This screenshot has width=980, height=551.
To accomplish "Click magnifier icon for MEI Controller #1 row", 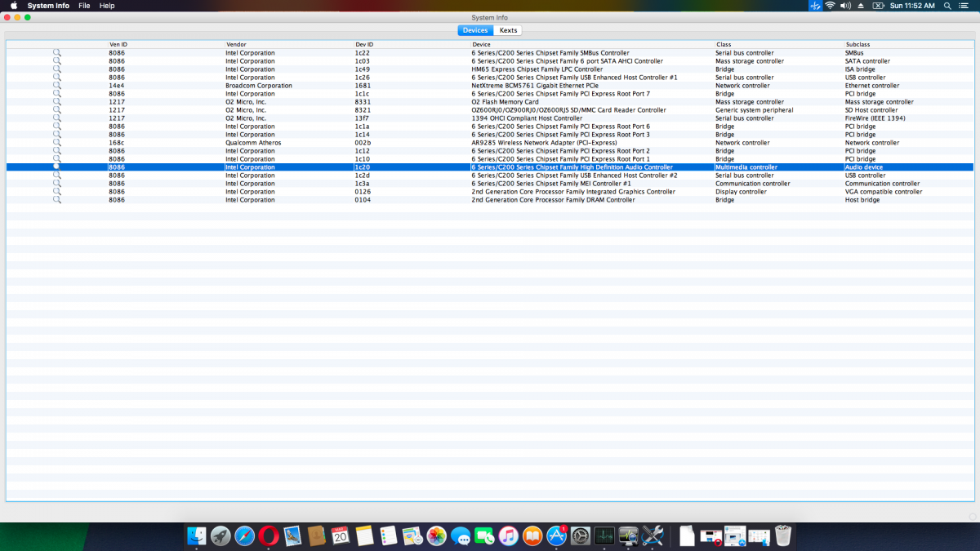I will [57, 184].
